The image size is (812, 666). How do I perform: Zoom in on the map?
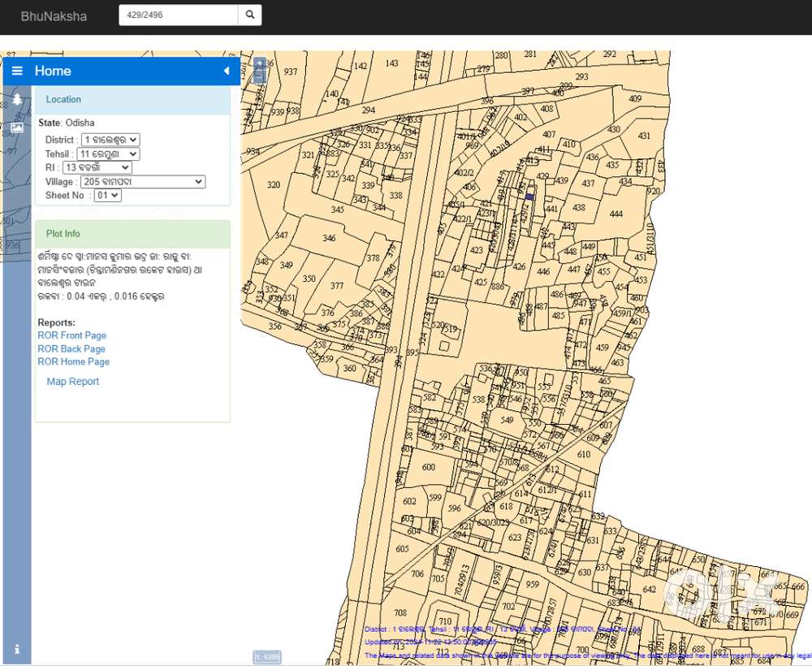[260, 63]
